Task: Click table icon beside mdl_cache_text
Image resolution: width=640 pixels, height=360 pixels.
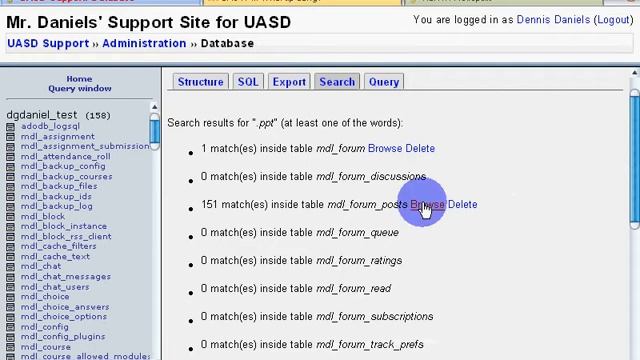Action: point(11,257)
